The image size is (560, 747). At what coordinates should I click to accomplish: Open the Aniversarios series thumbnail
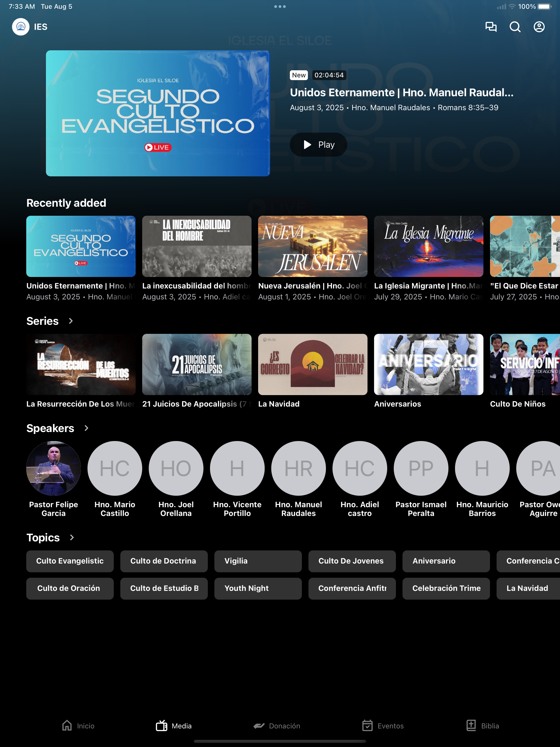428,364
